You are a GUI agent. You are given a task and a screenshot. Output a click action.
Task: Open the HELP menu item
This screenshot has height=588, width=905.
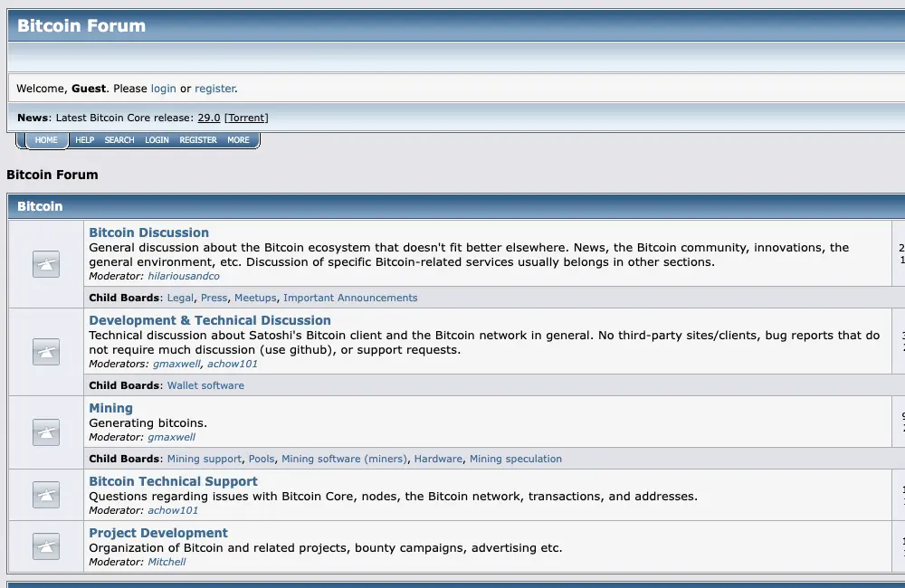click(x=85, y=140)
